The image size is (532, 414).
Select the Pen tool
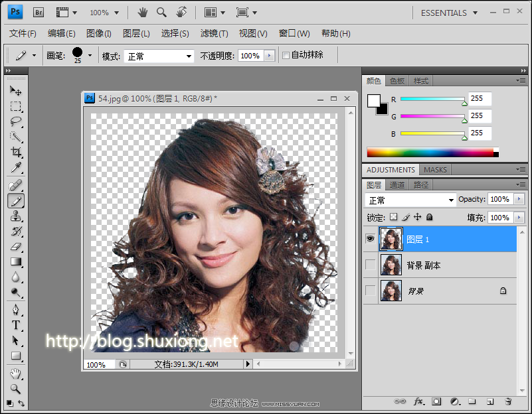coord(15,310)
